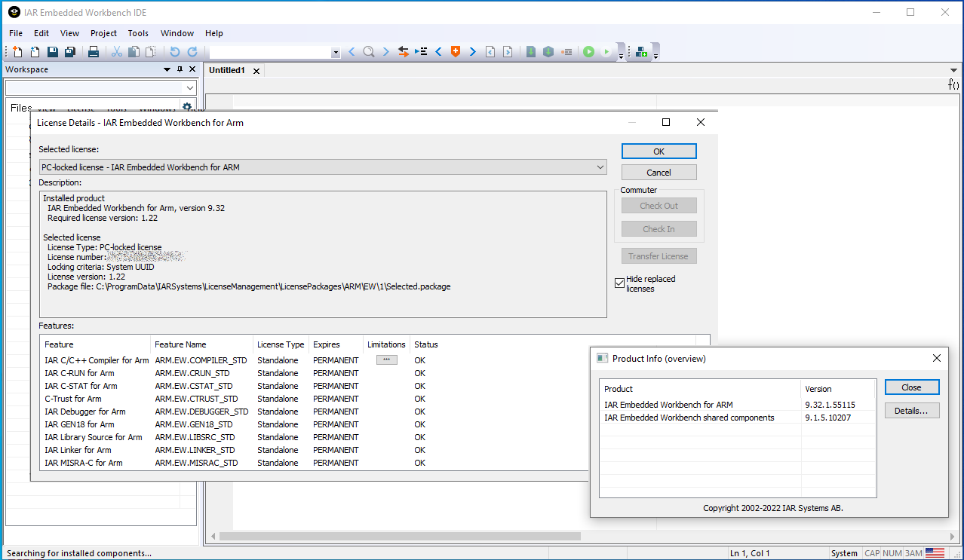Select the IAR C-STAT for Arm feature row
The width and height of the screenshot is (964, 560).
[376, 386]
